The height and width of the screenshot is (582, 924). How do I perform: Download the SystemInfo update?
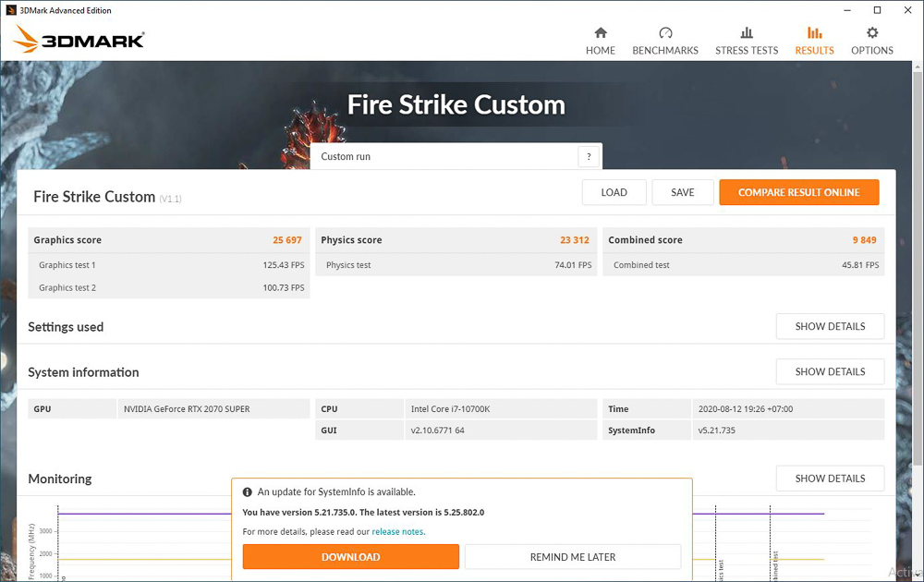[350, 557]
